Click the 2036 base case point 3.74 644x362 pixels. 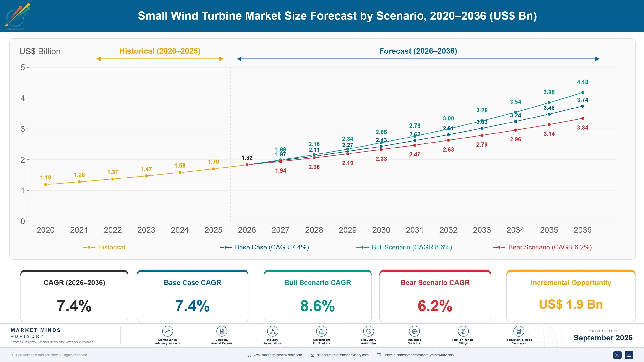pos(583,106)
